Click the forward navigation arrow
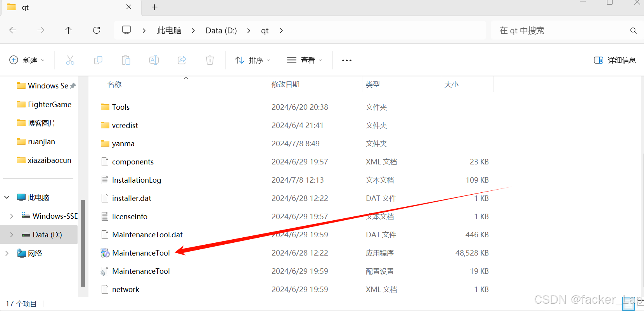The width and height of the screenshot is (644, 311). (41, 30)
